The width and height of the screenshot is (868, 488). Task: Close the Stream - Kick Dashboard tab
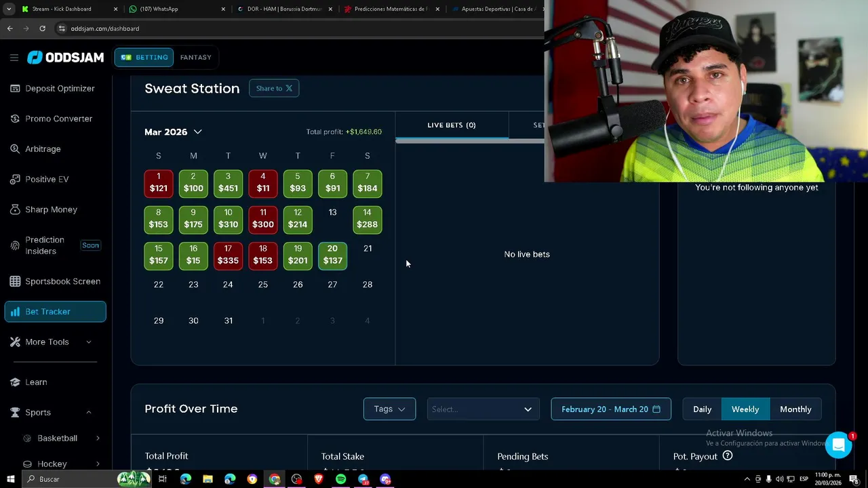pos(115,9)
